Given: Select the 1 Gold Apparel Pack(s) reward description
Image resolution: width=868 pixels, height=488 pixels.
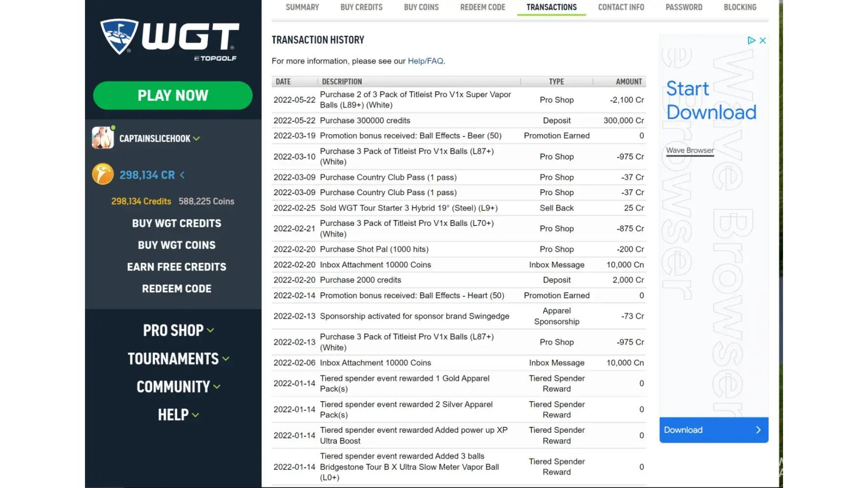Looking at the screenshot, I should pos(405,384).
